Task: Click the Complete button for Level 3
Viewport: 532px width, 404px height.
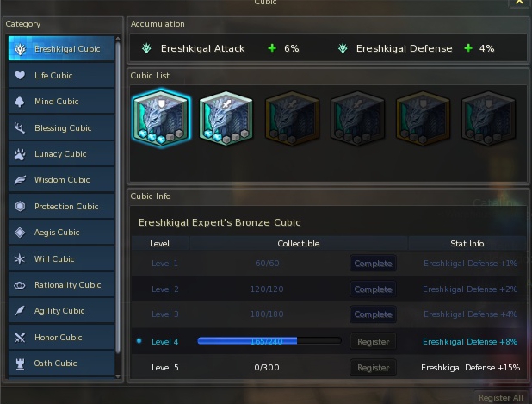Action: (373, 314)
